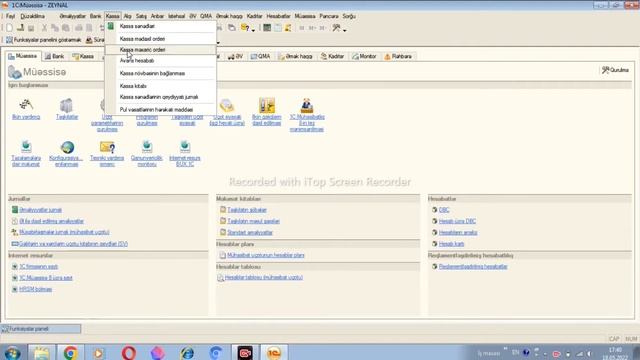This screenshot has width=640, height=360.
Task: Open the Bank menu in menu bar
Action: (x=96, y=16)
